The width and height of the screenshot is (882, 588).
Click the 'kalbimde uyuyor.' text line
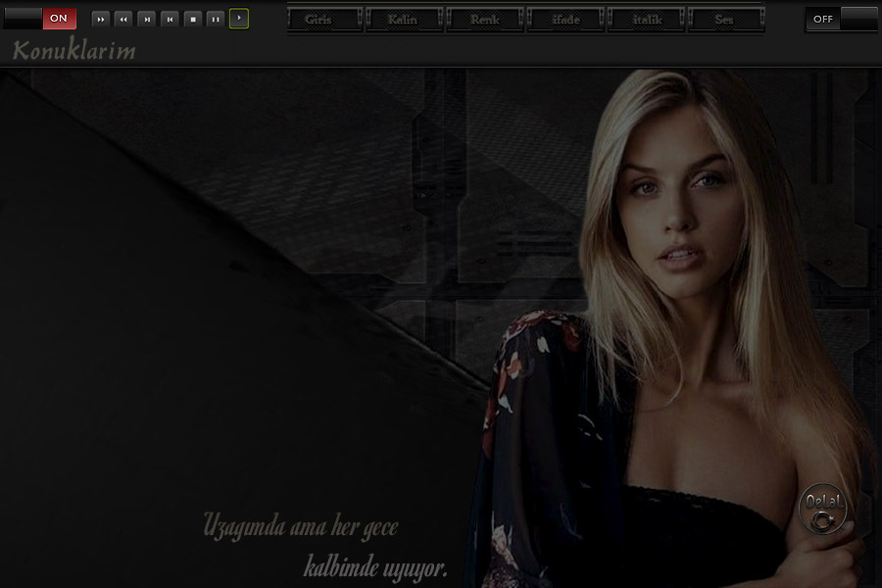coord(375,567)
